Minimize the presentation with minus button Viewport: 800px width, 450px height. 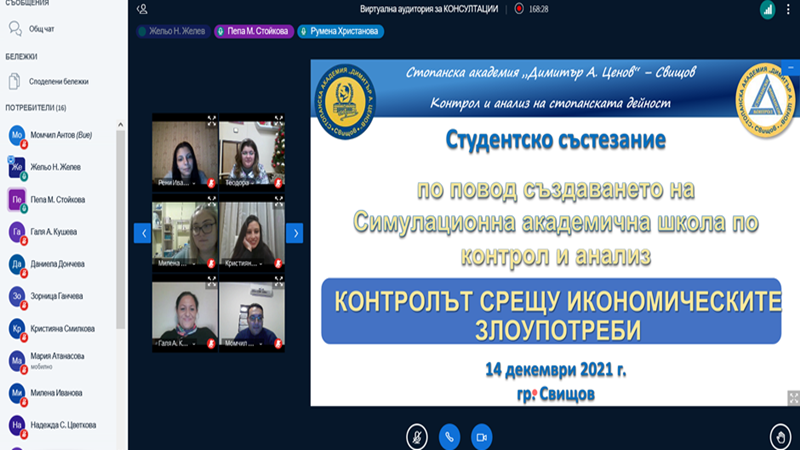tap(791, 67)
